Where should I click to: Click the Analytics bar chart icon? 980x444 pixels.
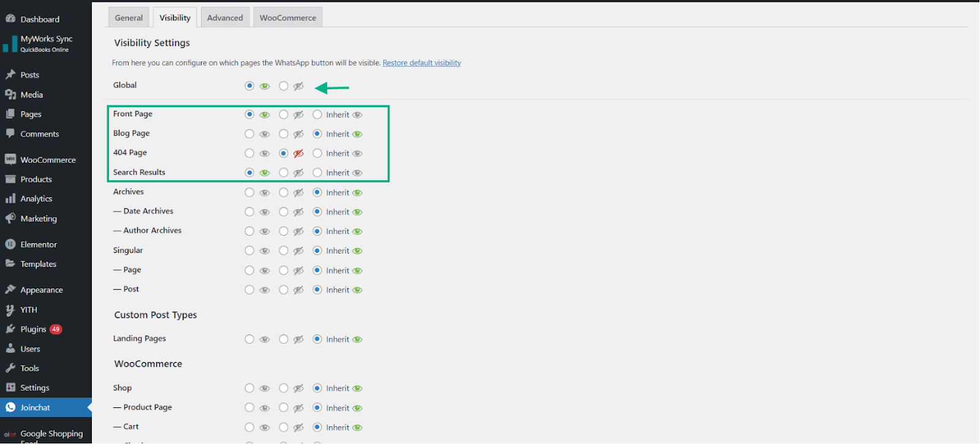(10, 198)
